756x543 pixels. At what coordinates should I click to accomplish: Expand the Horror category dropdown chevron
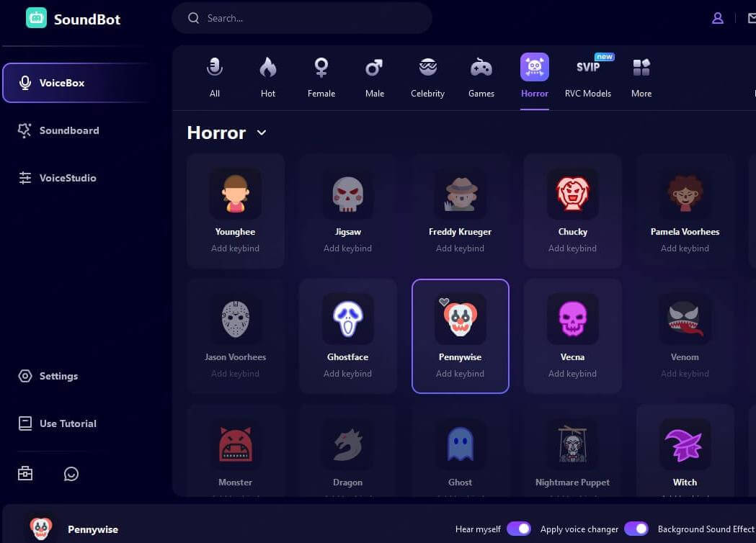click(x=262, y=133)
